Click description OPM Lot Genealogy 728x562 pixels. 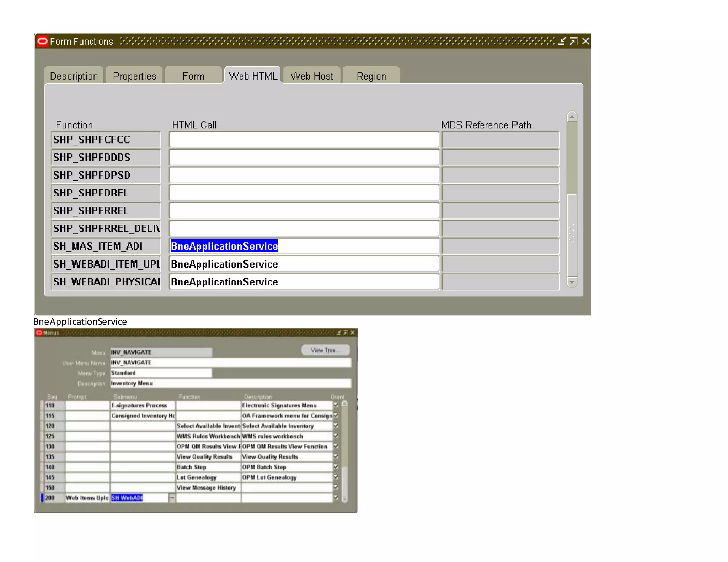287,477
